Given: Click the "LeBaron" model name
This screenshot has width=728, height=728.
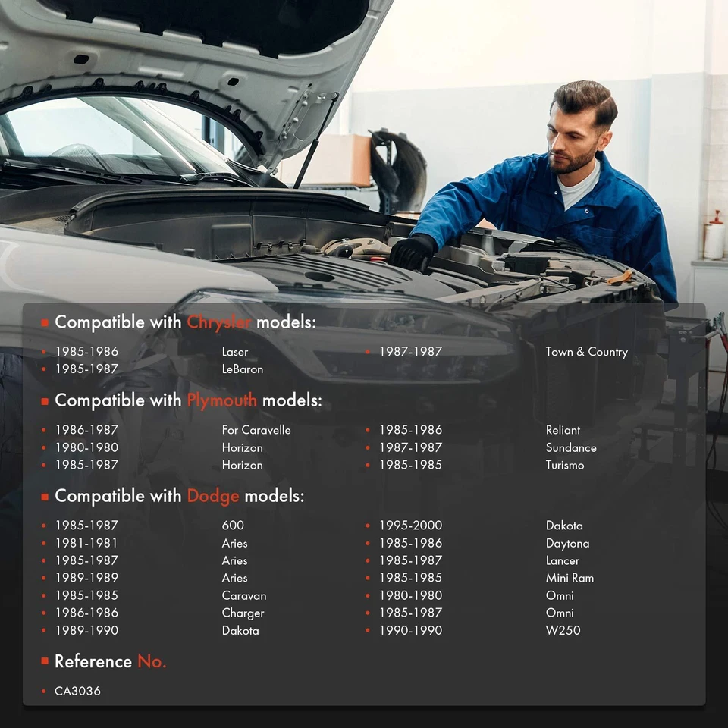Looking at the screenshot, I should tap(243, 369).
